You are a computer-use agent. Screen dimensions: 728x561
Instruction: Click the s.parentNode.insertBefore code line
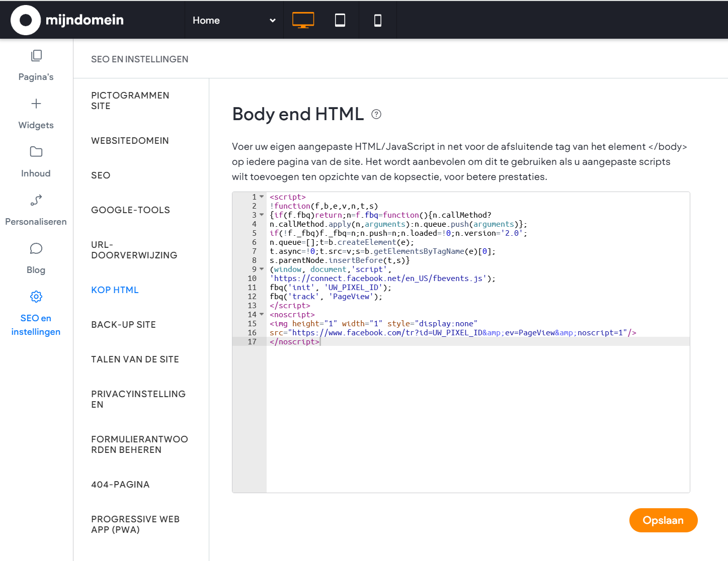pos(340,260)
